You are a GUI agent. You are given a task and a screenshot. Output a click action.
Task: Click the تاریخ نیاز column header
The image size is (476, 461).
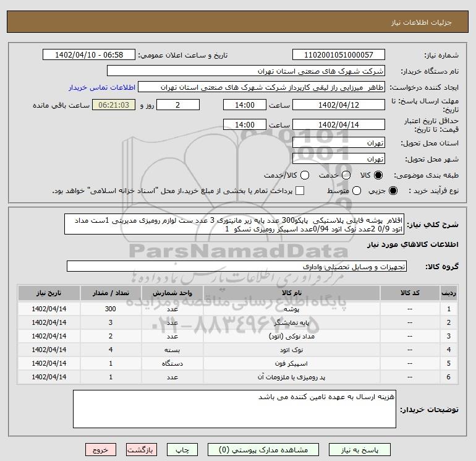pos(49,293)
